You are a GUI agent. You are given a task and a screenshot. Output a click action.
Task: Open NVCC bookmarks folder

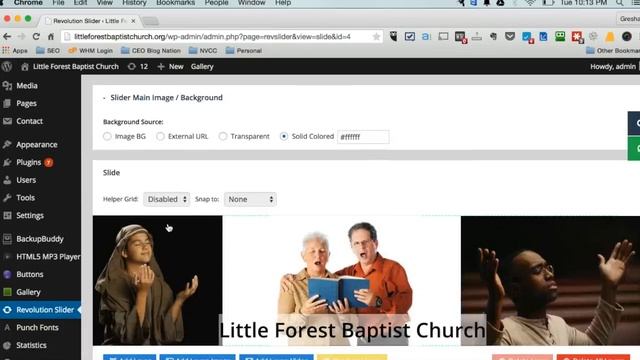[x=203, y=51]
